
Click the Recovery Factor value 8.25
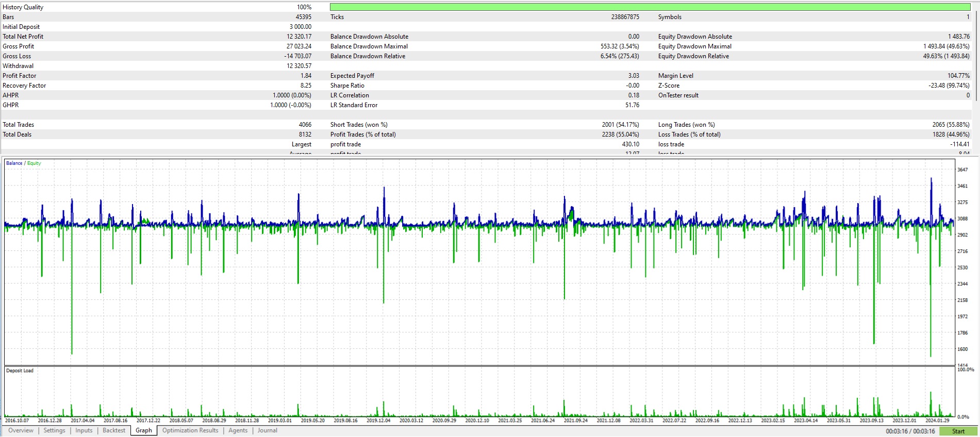tap(306, 86)
